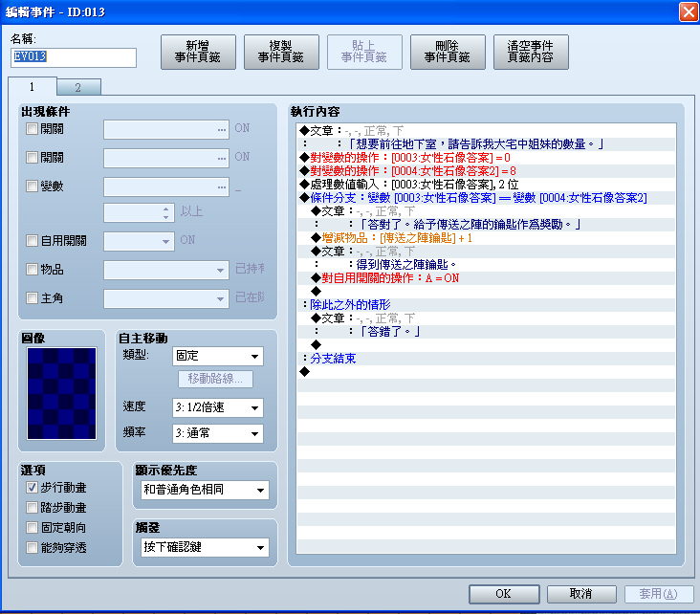Viewport: 700px width, 614px height.
Task: Enable the 主角 condition checkbox
Action: (x=32, y=297)
